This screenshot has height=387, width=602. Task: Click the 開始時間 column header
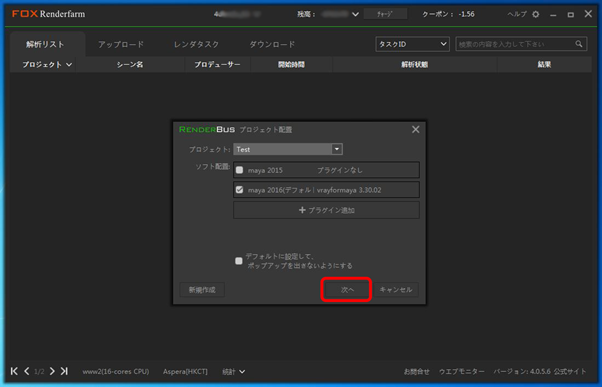click(291, 64)
